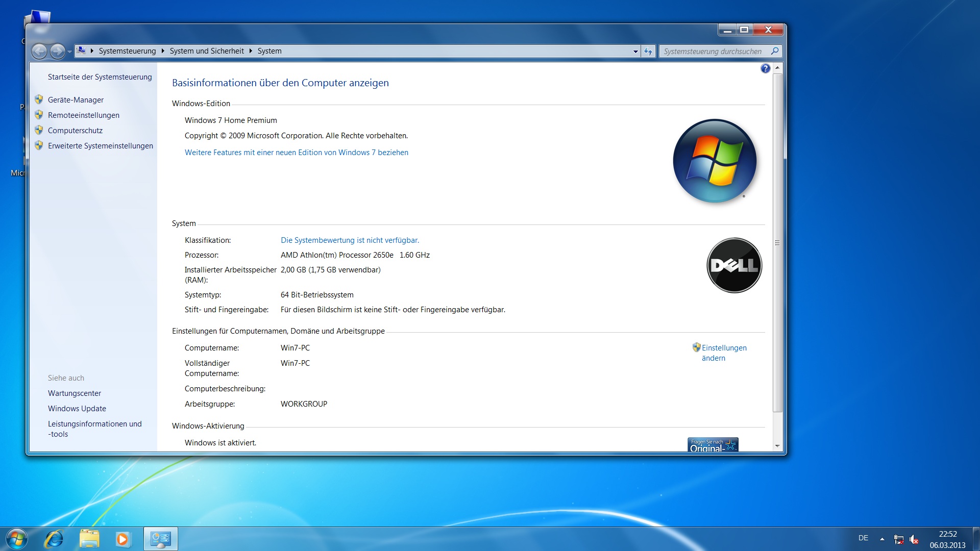Click the Windows ist aktiviert text

(x=220, y=443)
